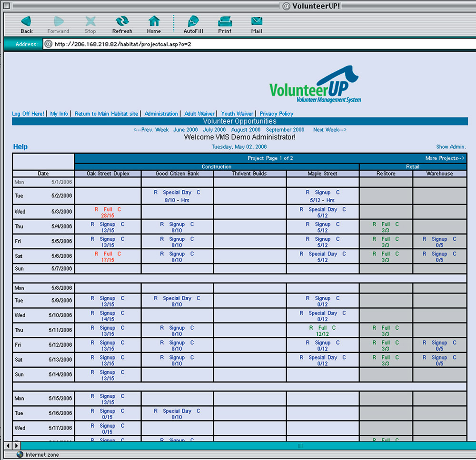Jump to July 2006
Image resolution: width=476 pixels, height=460 pixels.
tap(214, 129)
